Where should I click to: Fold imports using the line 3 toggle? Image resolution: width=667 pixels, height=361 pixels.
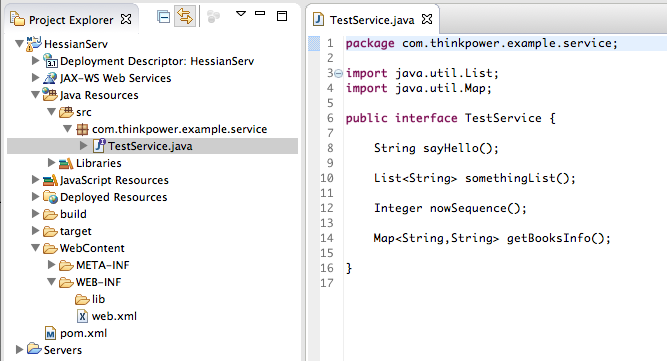tap(339, 74)
